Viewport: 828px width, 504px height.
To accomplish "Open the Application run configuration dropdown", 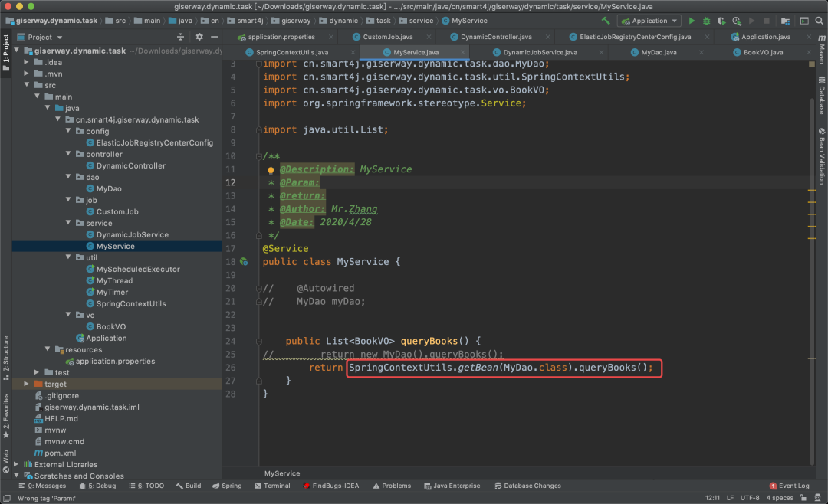I will click(x=649, y=21).
